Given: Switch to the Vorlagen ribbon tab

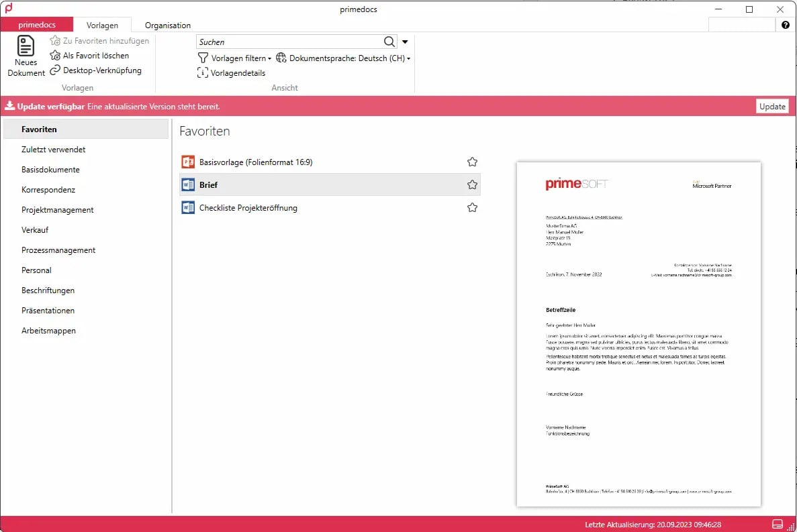Looking at the screenshot, I should pyautogui.click(x=102, y=25).
